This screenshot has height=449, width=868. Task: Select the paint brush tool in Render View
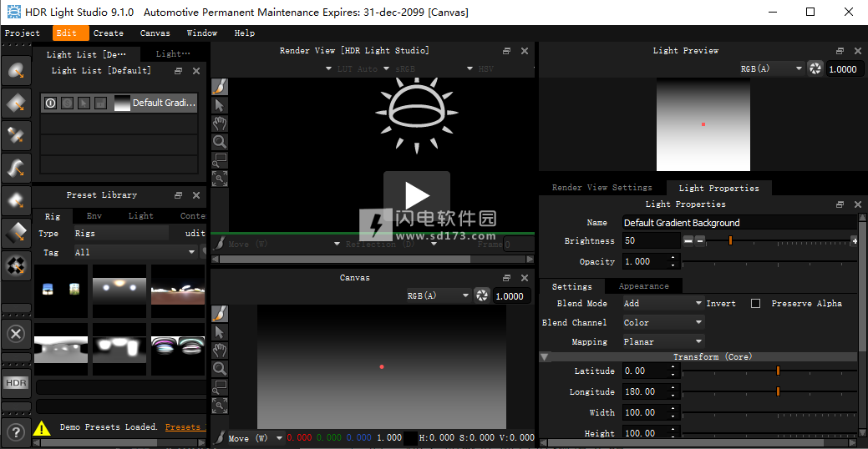220,86
